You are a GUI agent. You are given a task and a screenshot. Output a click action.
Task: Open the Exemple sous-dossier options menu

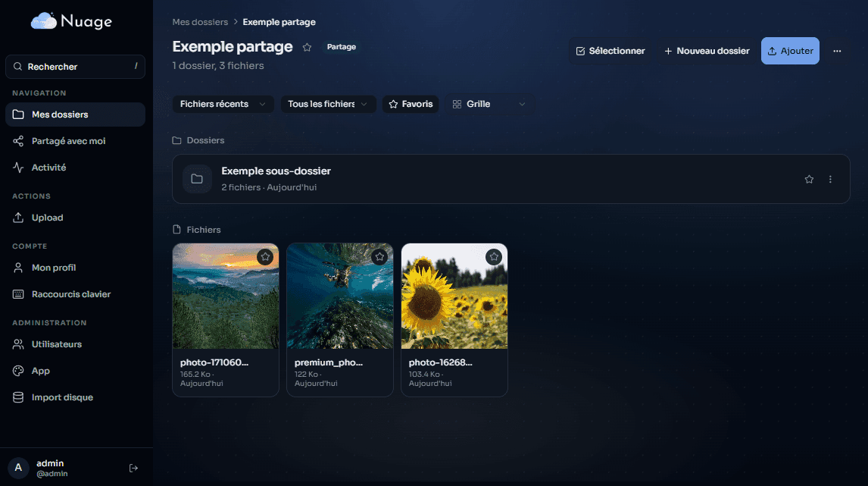[830, 180]
